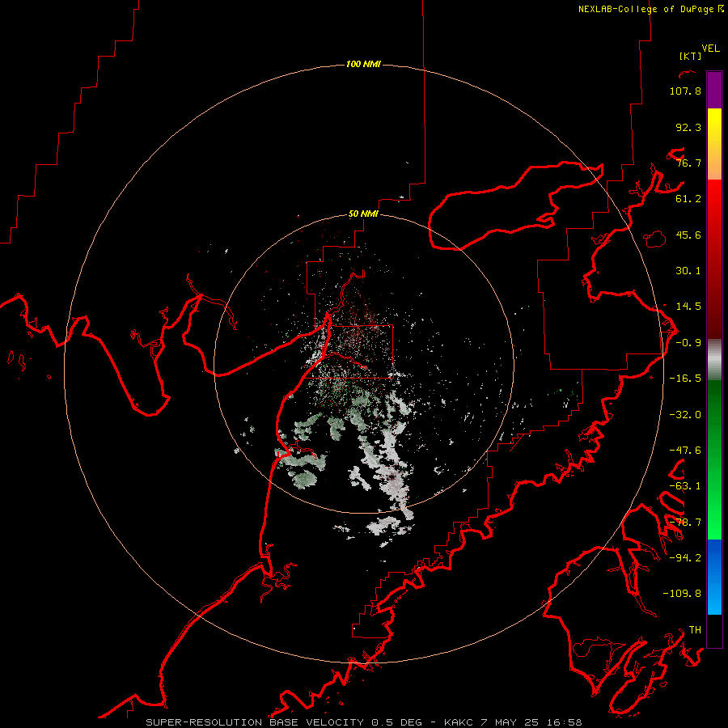
Task: Click the Super-Resolution Base Velocity caption
Action: [364, 722]
